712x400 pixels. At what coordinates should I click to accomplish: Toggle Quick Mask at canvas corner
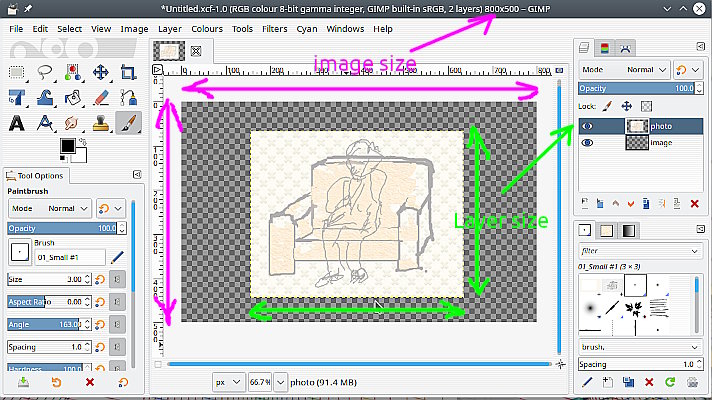[158, 364]
